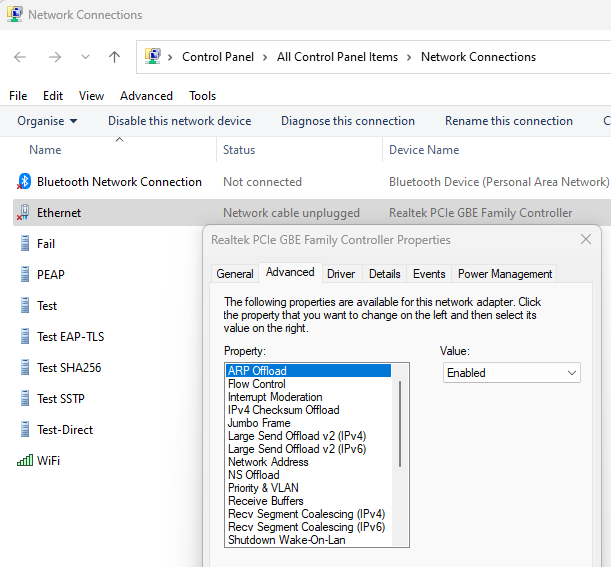611x567 pixels.
Task: Click the Test SHA256 connection icon
Action: coord(25,367)
